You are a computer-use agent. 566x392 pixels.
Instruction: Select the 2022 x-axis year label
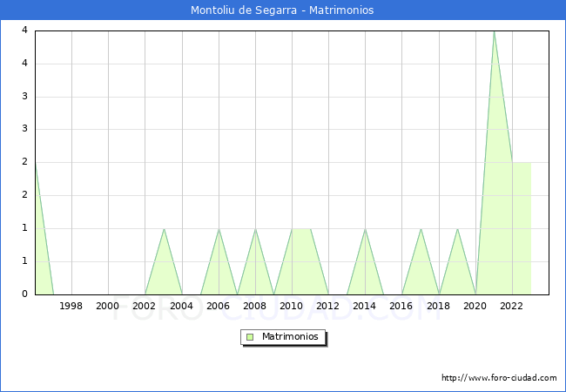click(x=512, y=306)
